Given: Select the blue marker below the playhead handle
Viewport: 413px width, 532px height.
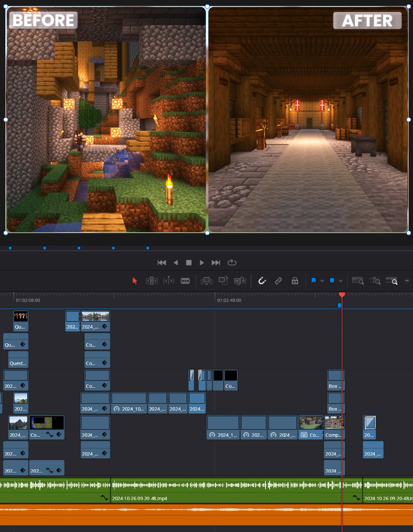Looking at the screenshot, I should pyautogui.click(x=340, y=305).
